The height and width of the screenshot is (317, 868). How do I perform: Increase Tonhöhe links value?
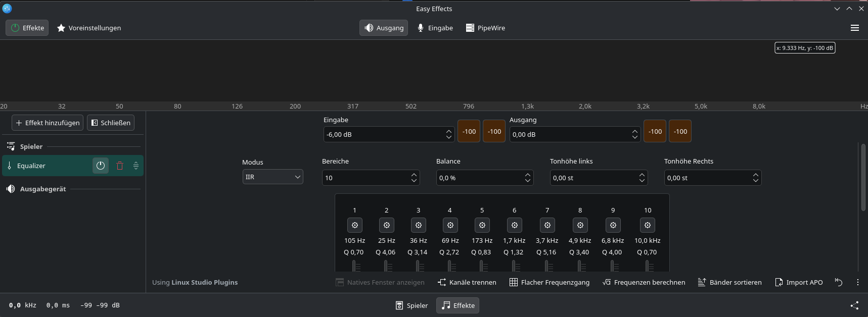642,175
